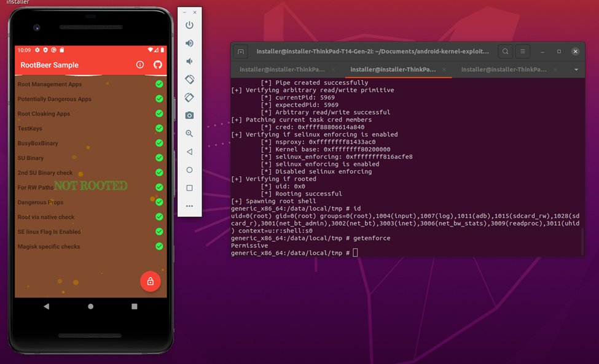The width and height of the screenshot is (599, 364).
Task: Click the 'SE linux Flag Is Enabled' label
Action: (x=49, y=231)
